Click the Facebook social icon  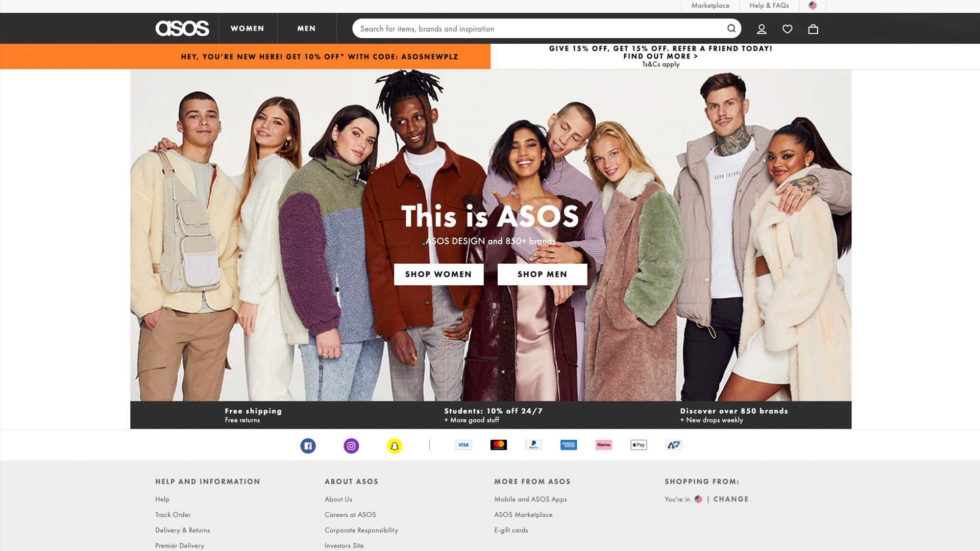308,445
